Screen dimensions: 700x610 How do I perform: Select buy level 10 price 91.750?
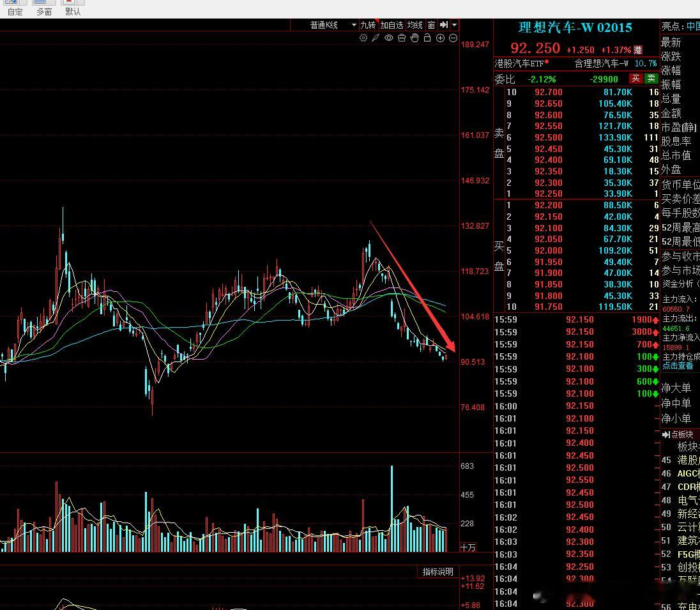coord(548,307)
